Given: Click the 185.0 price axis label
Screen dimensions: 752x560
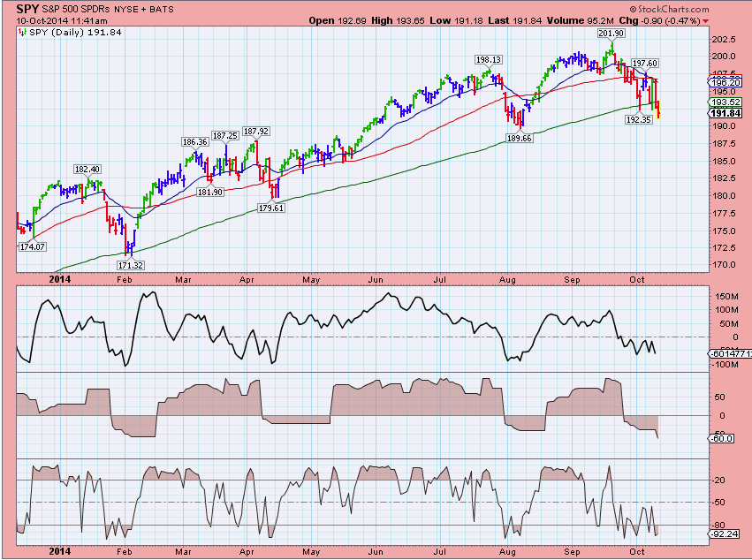Looking at the screenshot, I should [x=724, y=161].
